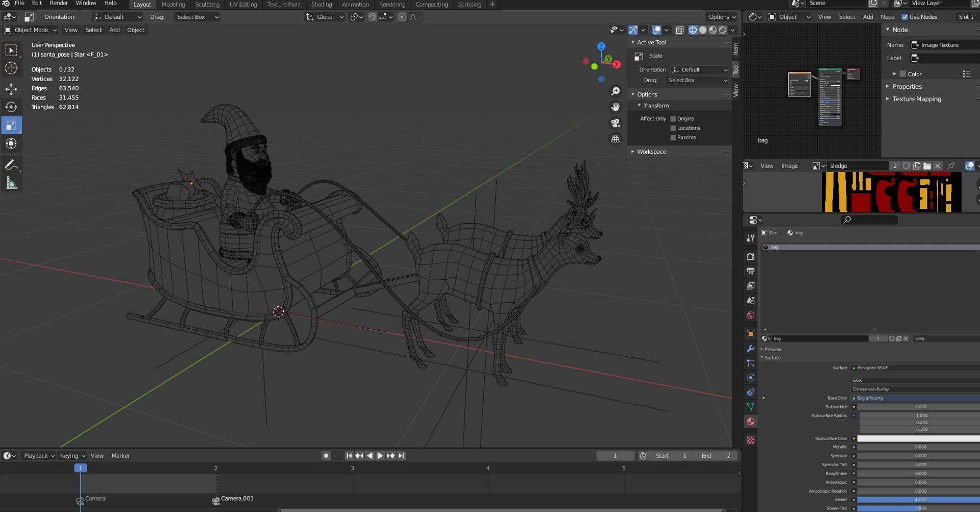Click the viewport zoom magnifier icon
Image resolution: width=980 pixels, height=512 pixels.
pyautogui.click(x=616, y=91)
